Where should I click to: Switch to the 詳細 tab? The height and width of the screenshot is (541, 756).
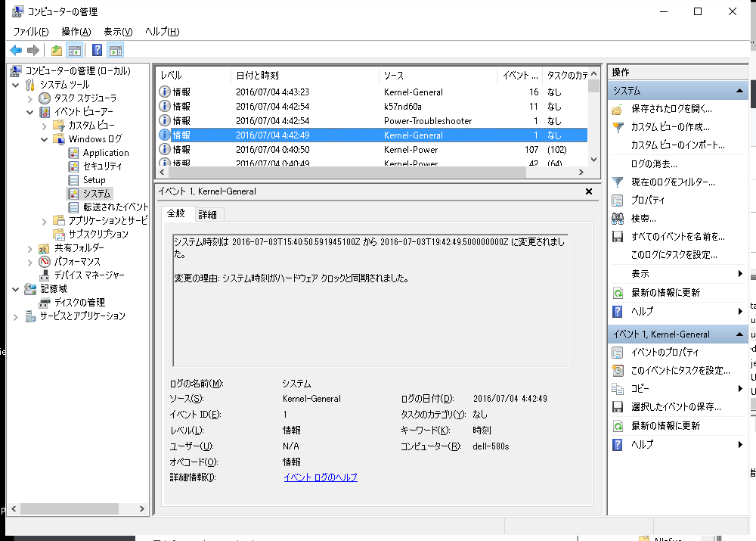tap(207, 213)
